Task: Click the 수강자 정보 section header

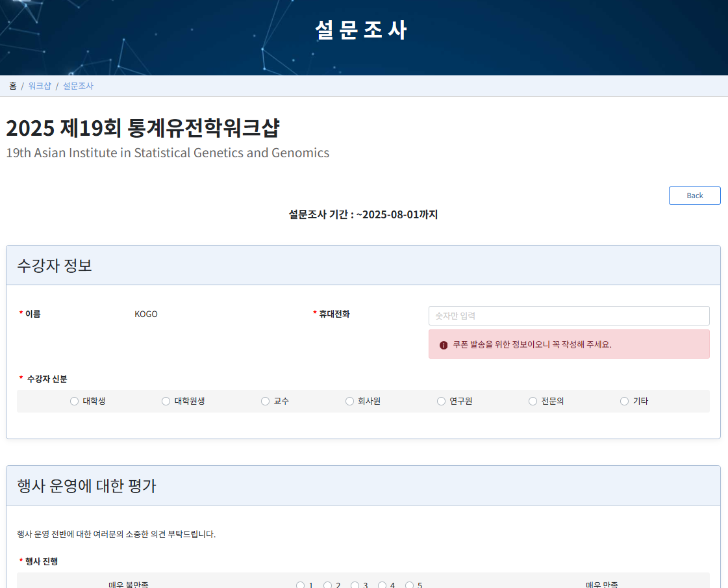Action: tap(363, 265)
